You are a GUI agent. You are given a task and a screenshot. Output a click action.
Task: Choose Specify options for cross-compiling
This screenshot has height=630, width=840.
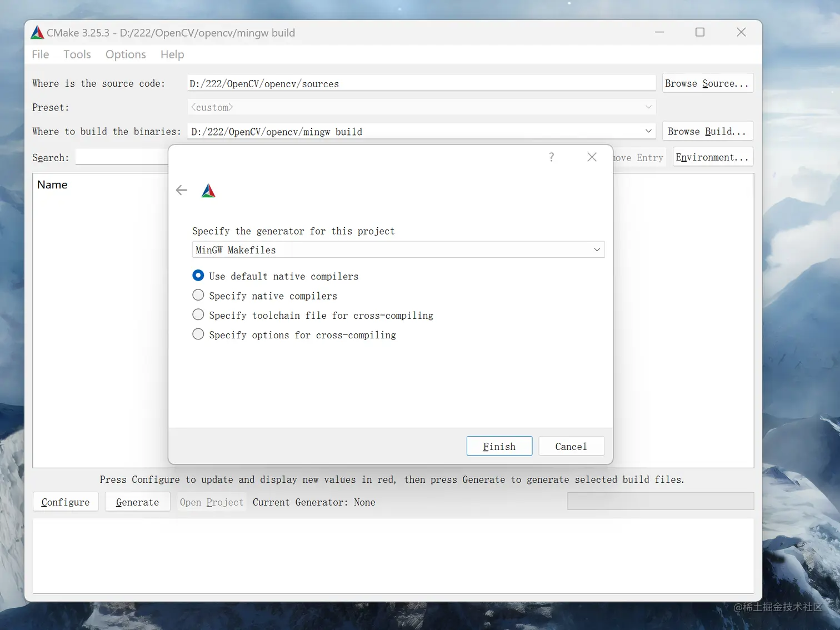[x=294, y=334]
